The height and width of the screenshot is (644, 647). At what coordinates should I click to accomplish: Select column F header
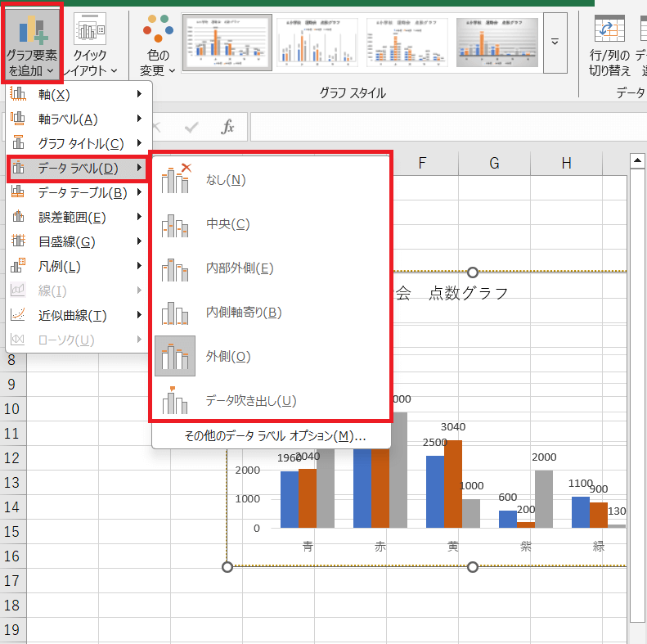point(422,163)
